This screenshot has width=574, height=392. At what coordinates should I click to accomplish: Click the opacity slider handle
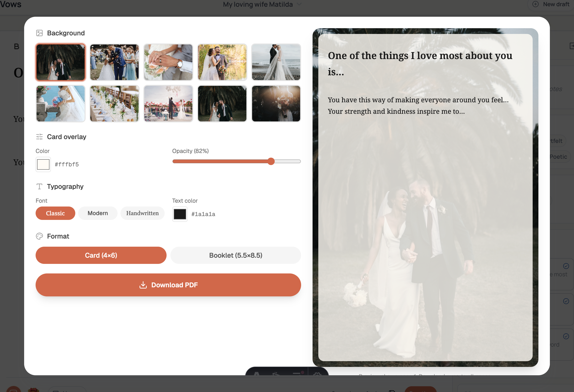tap(271, 162)
